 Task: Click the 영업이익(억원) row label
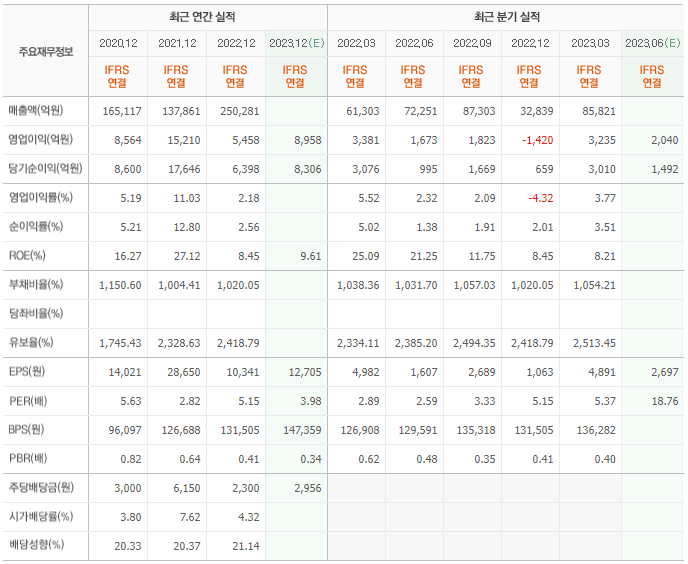click(x=40, y=140)
